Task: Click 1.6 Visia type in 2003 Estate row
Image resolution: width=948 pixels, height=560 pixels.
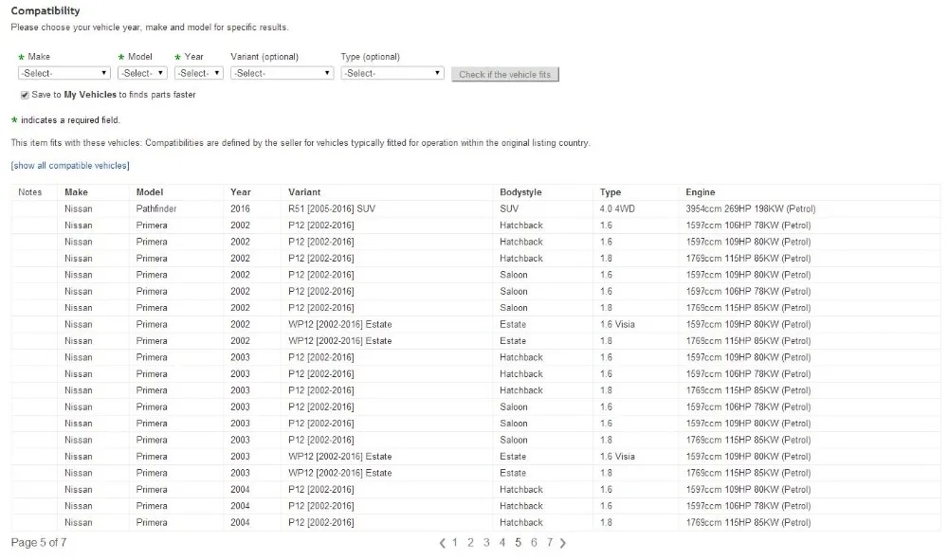Action: click(x=617, y=457)
